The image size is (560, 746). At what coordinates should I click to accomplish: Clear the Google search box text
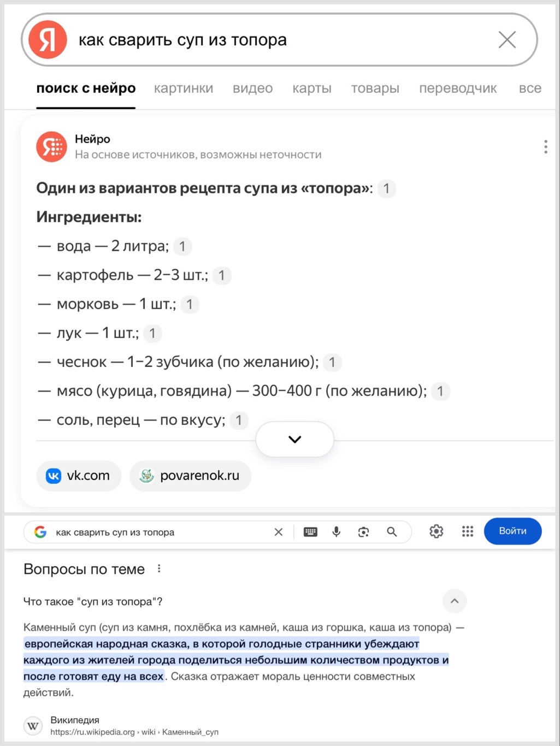278,532
